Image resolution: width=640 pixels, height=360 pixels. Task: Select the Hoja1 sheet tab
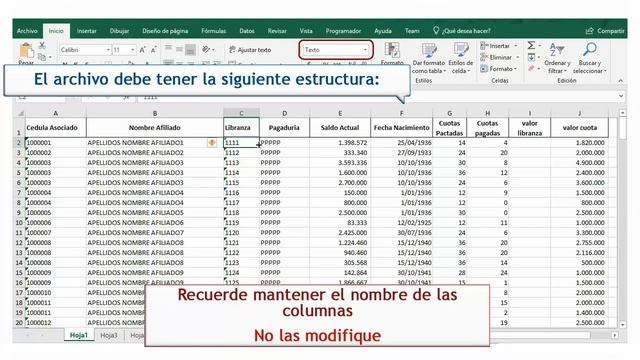(x=79, y=335)
